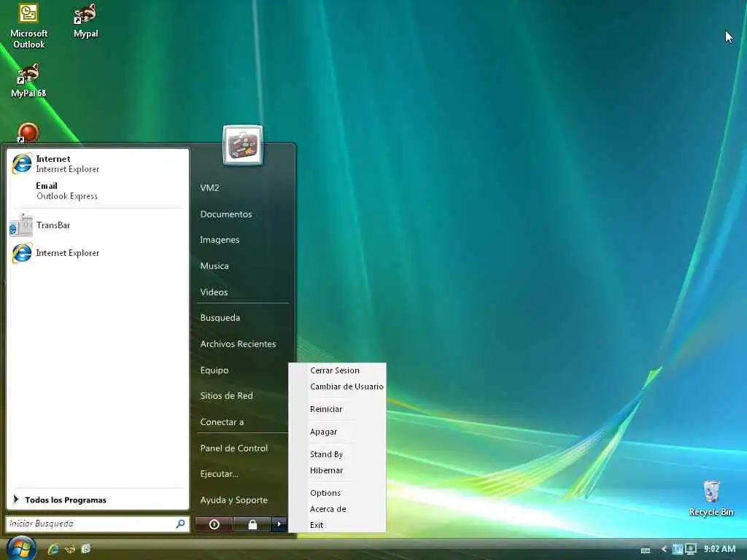Click the keyboard tray icon
The height and width of the screenshot is (560, 747).
(x=646, y=550)
